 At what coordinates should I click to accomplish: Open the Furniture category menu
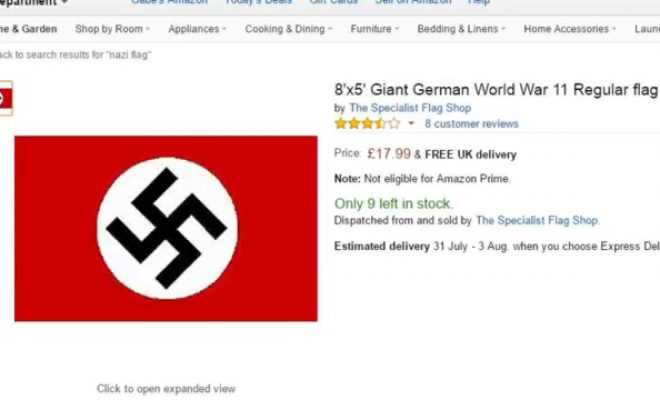[375, 29]
